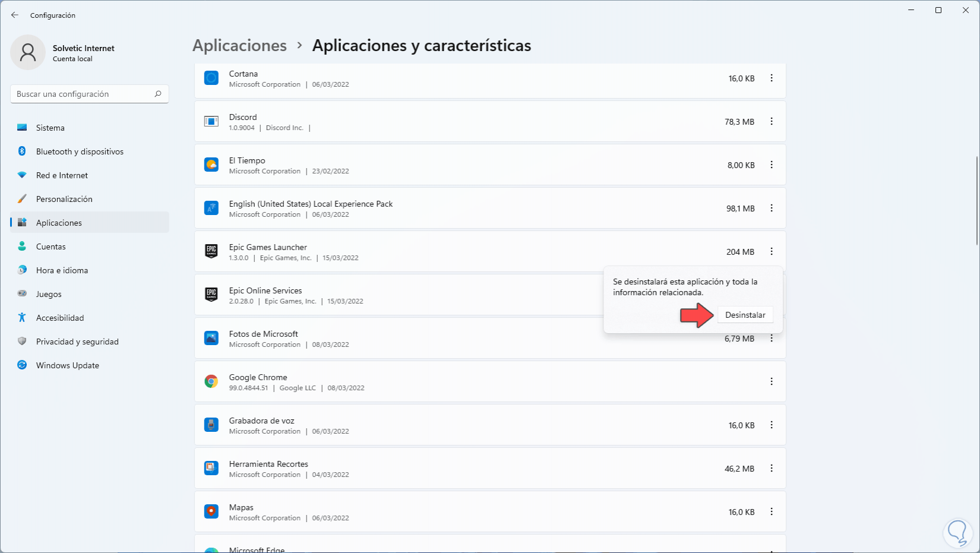This screenshot has height=553, width=980.
Task: Select Aplicaciones in the sidebar
Action: click(90, 223)
